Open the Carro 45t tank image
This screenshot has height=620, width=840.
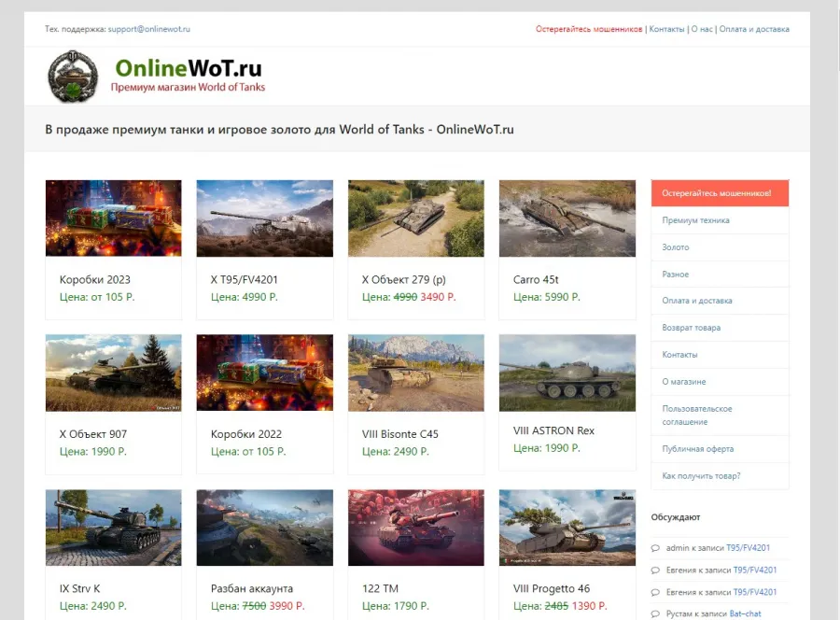pyautogui.click(x=567, y=218)
